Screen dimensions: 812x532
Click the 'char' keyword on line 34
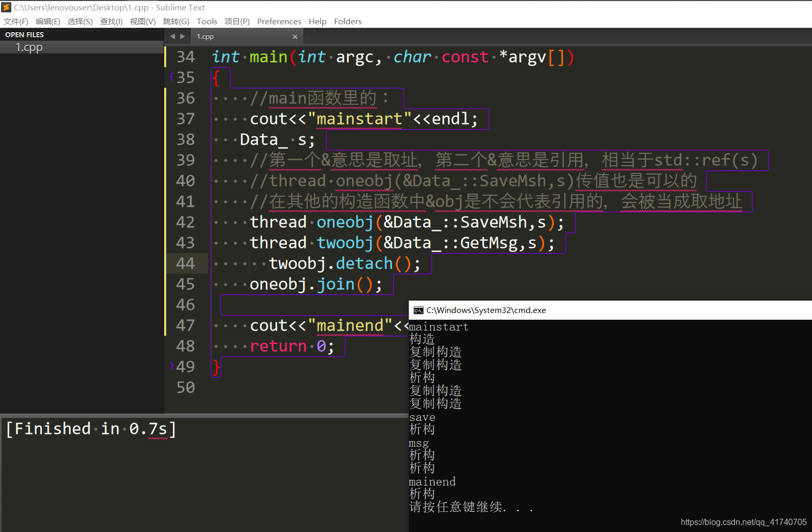(412, 57)
